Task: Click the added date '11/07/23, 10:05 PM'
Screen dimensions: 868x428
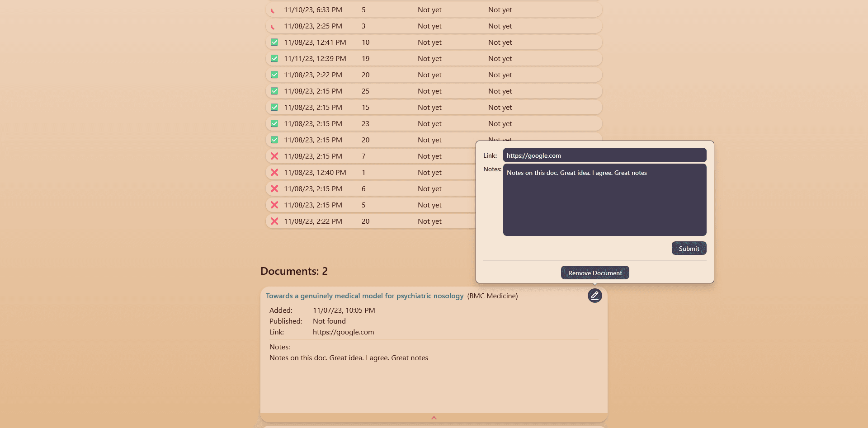Action: pyautogui.click(x=344, y=310)
